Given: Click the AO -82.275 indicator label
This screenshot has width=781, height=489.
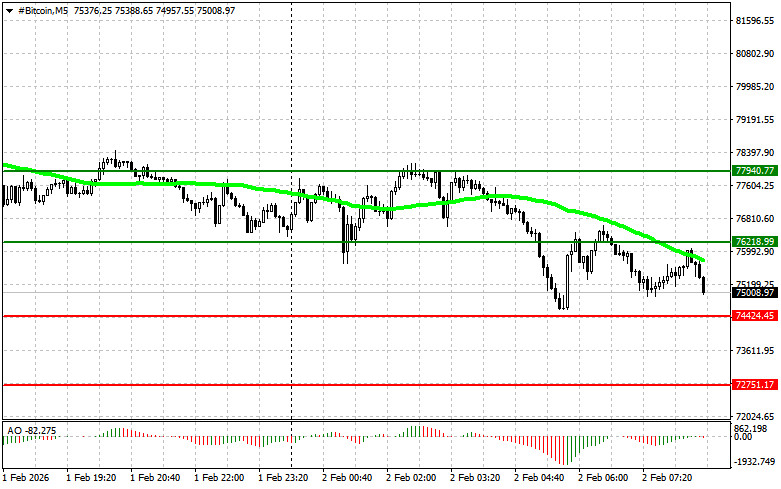Looking at the screenshot, I should (32, 431).
